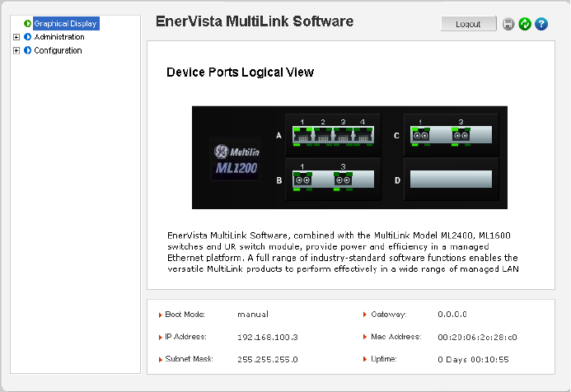Viewport: 571px width, 392px height.
Task: Click the gateway value 0.0.0.0
Action: click(x=452, y=314)
